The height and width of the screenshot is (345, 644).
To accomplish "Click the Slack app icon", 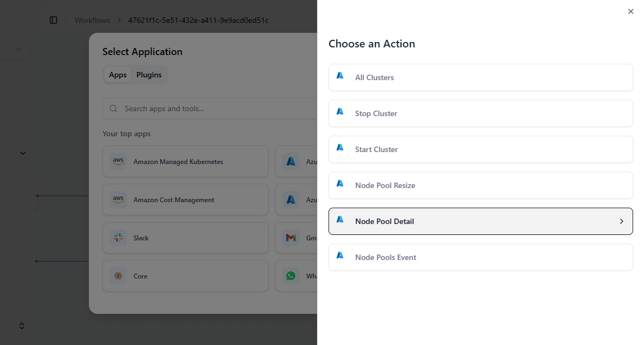I will coord(118,238).
